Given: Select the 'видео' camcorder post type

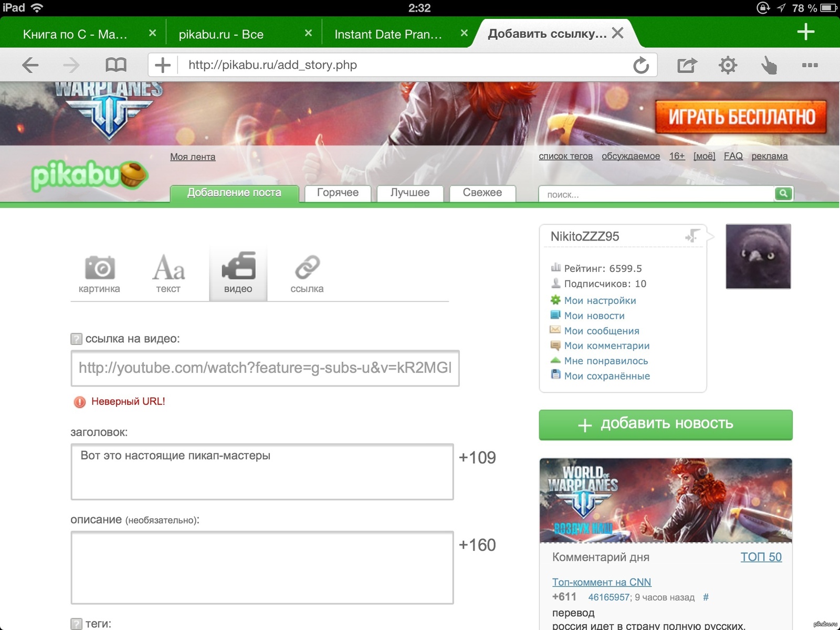Looking at the screenshot, I should [238, 274].
